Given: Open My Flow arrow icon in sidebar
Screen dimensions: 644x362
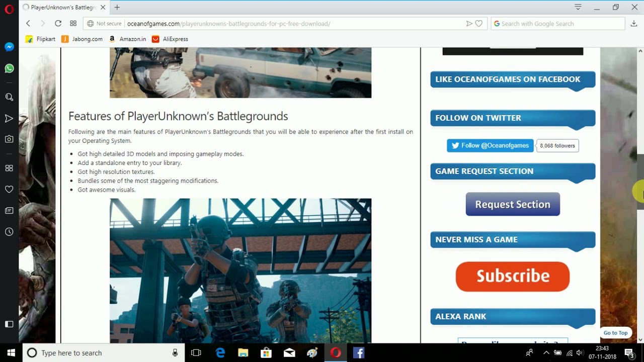Looking at the screenshot, I should [x=9, y=119].
